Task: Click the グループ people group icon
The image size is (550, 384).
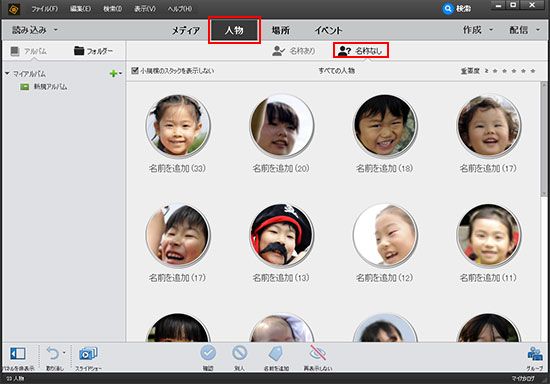Action: pyautogui.click(x=535, y=354)
